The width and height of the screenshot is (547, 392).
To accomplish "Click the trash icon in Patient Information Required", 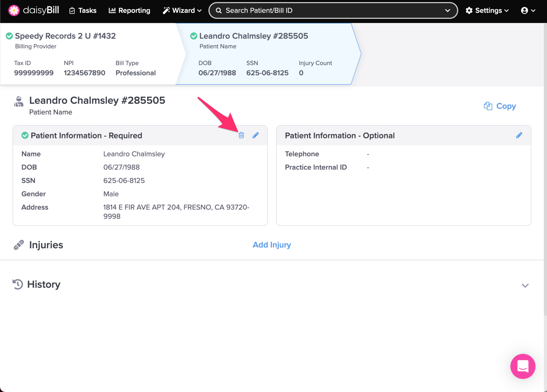I will point(241,135).
